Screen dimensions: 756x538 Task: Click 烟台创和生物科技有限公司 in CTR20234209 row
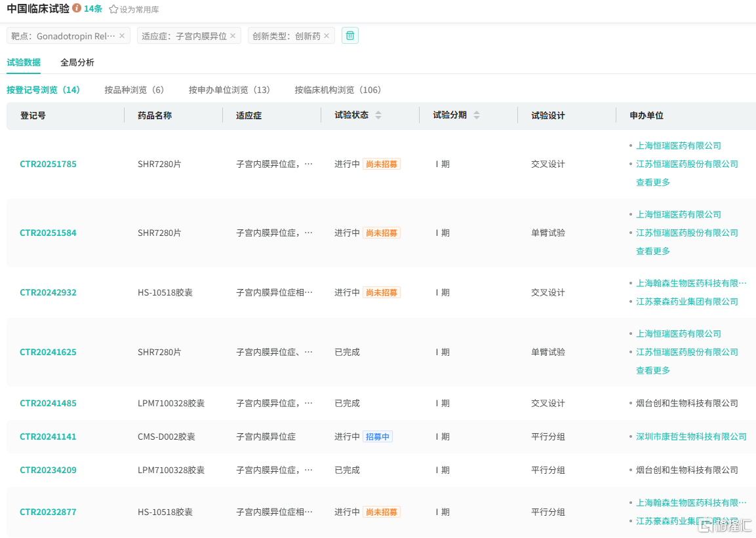point(687,470)
